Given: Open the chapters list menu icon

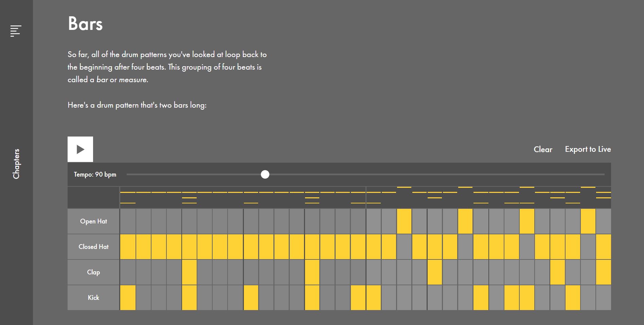Looking at the screenshot, I should pyautogui.click(x=16, y=31).
